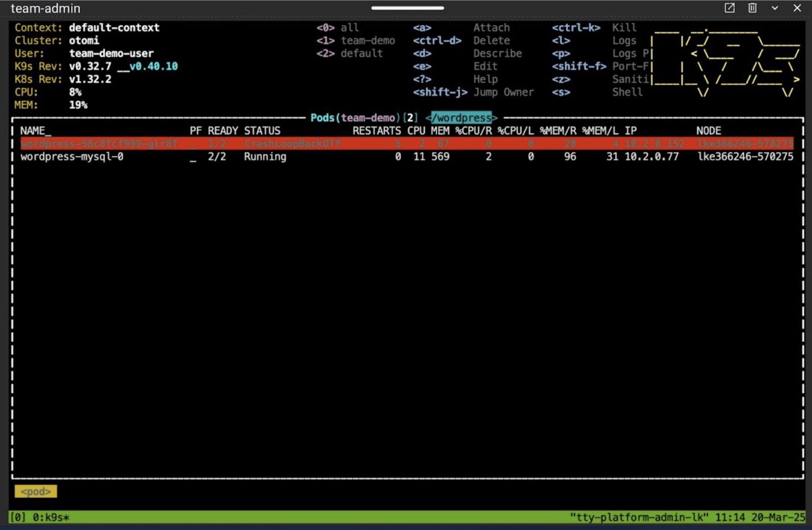Click the Describe command hint
This screenshot has width=812, height=530.
tap(497, 53)
